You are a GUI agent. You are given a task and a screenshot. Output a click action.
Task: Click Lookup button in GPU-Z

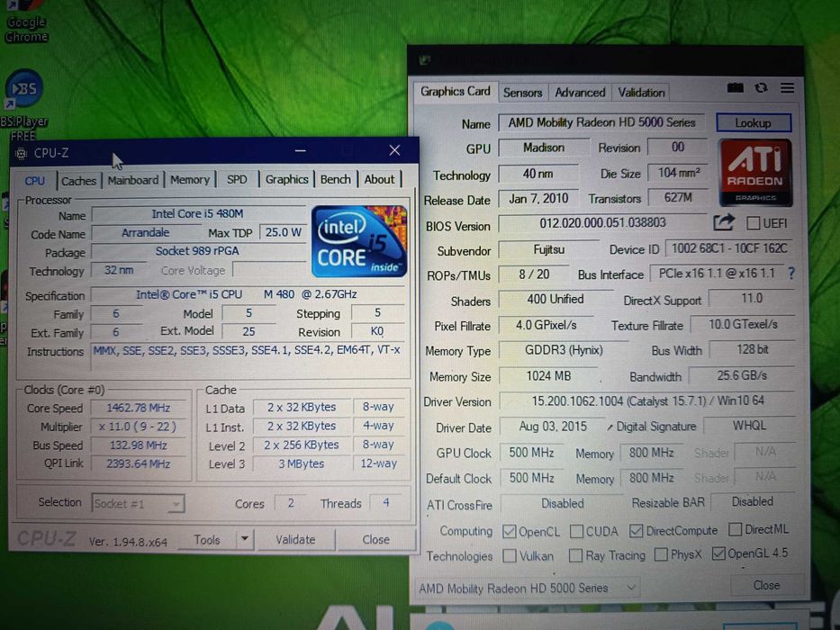pyautogui.click(x=754, y=122)
